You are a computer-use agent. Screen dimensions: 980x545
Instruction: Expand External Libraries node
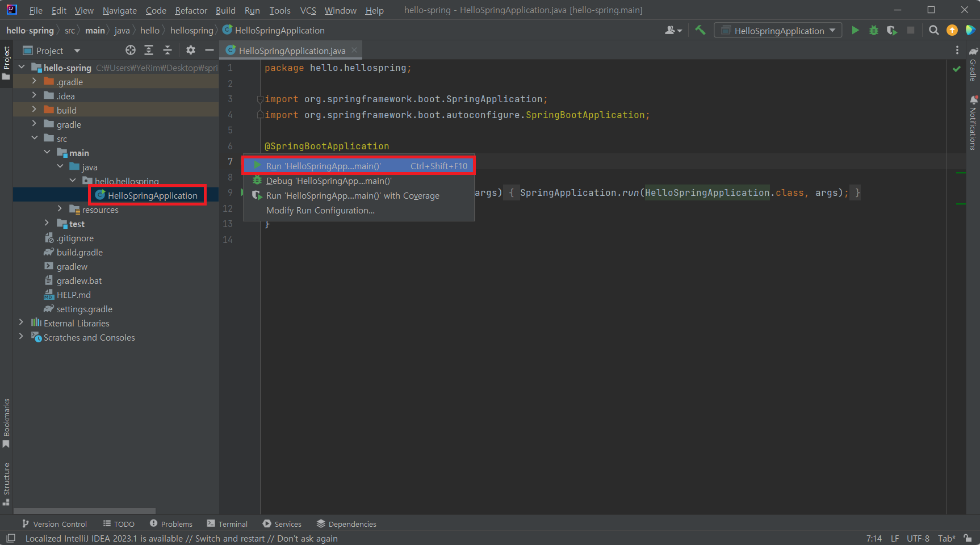(x=22, y=322)
